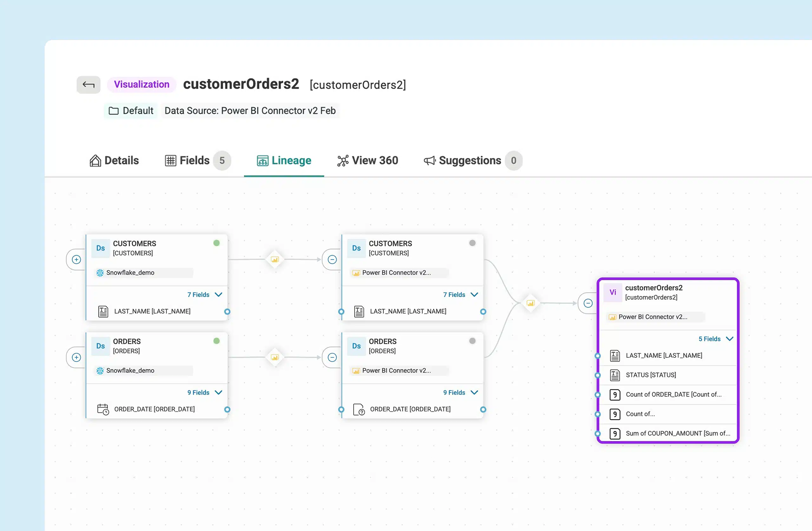Click Power BI icon between CUSTOMERS nodes
The width and height of the screenshot is (812, 531).
[x=275, y=260]
